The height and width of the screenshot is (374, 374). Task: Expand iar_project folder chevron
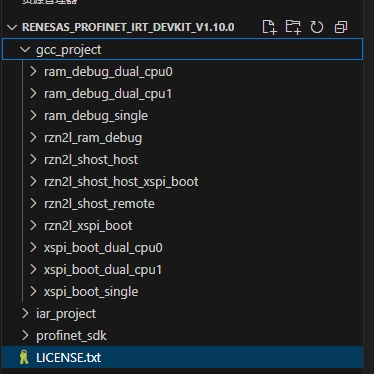click(25, 313)
